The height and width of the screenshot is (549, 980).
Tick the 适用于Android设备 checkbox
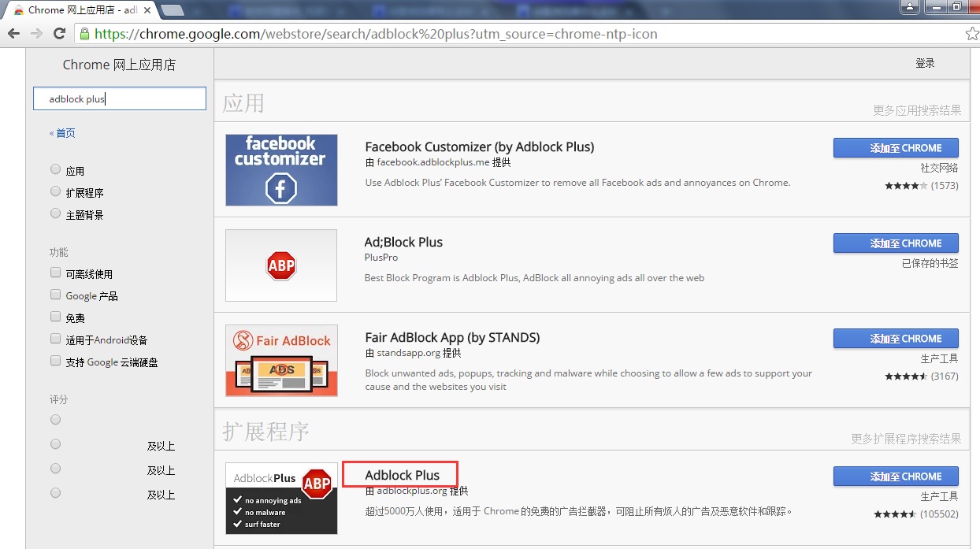pos(55,339)
